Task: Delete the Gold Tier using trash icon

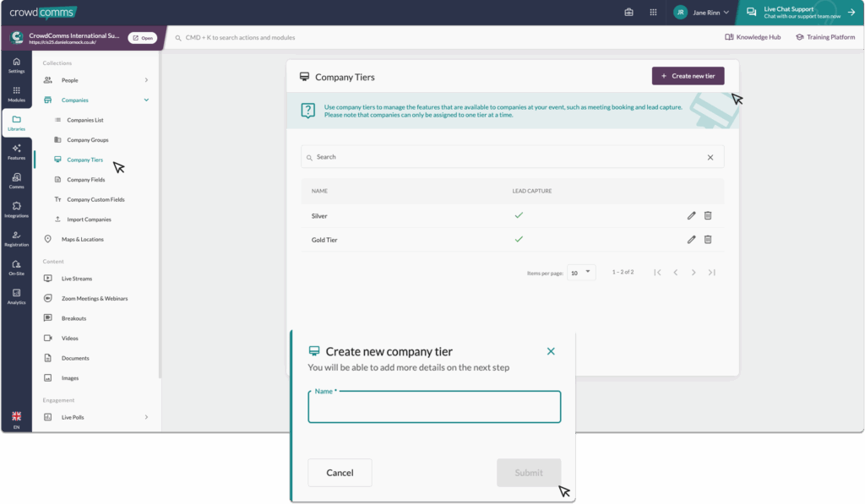Action: coord(708,240)
